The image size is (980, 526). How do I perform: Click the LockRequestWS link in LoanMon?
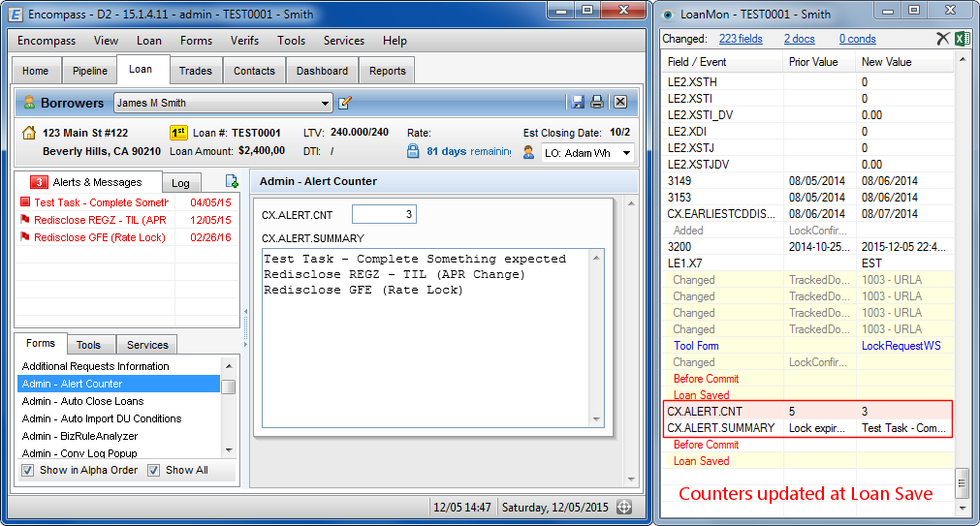click(901, 346)
